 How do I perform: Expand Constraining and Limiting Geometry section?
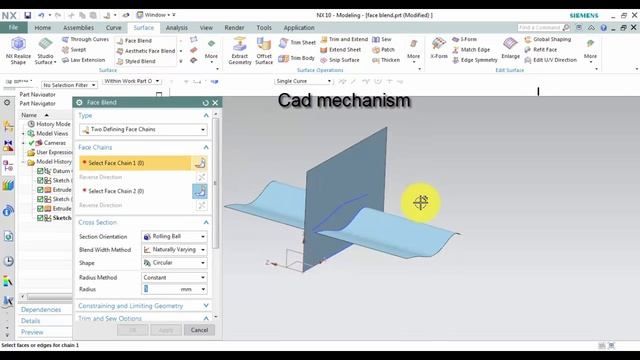(x=206, y=306)
